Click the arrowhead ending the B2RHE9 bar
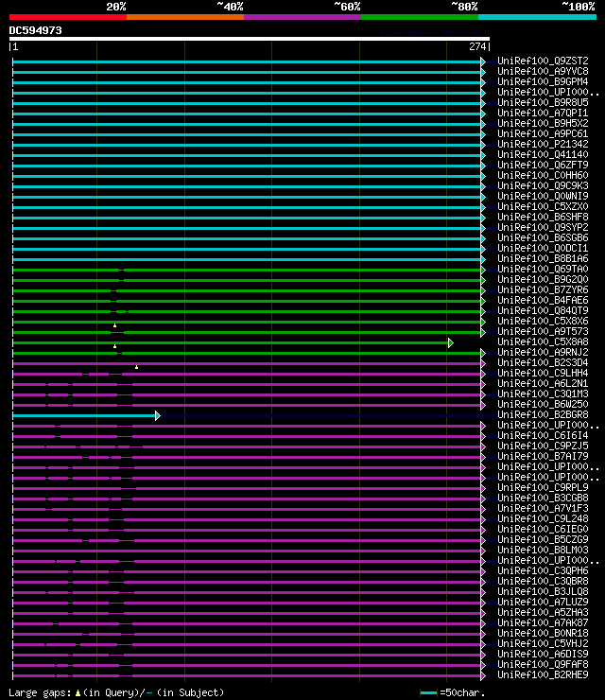 (483, 676)
